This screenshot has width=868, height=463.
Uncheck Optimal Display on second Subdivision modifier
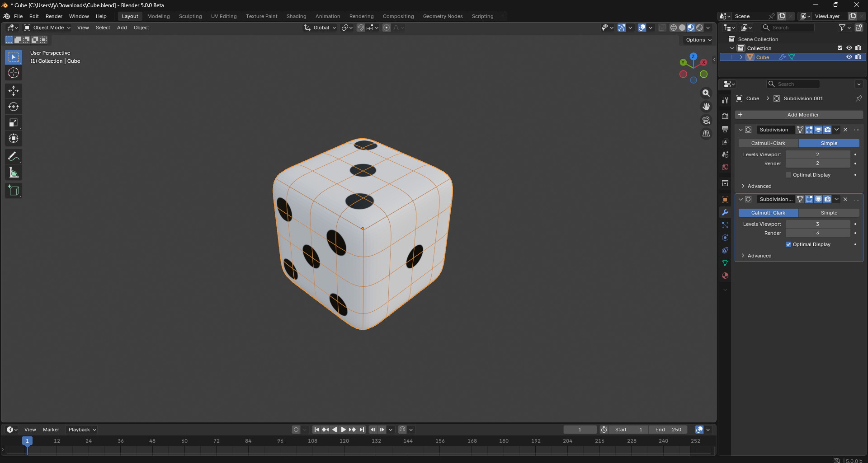click(788, 244)
